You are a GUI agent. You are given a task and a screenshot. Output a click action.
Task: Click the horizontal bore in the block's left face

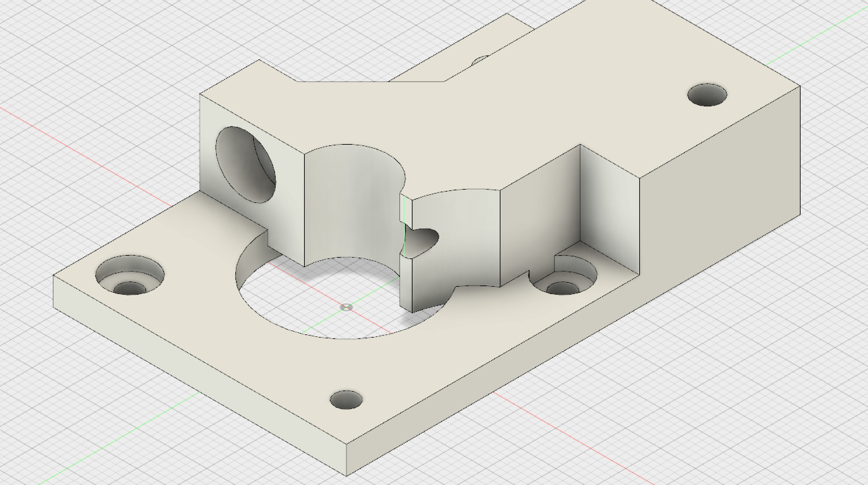pyautogui.click(x=245, y=165)
